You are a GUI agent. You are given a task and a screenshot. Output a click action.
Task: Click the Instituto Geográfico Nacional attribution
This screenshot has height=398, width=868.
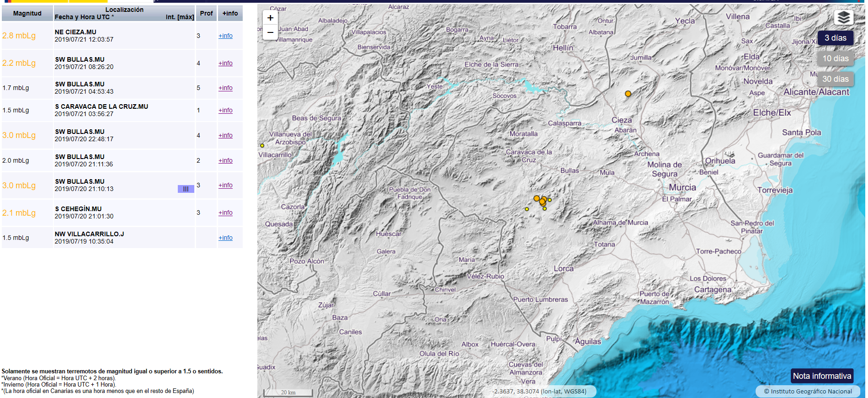[808, 391]
